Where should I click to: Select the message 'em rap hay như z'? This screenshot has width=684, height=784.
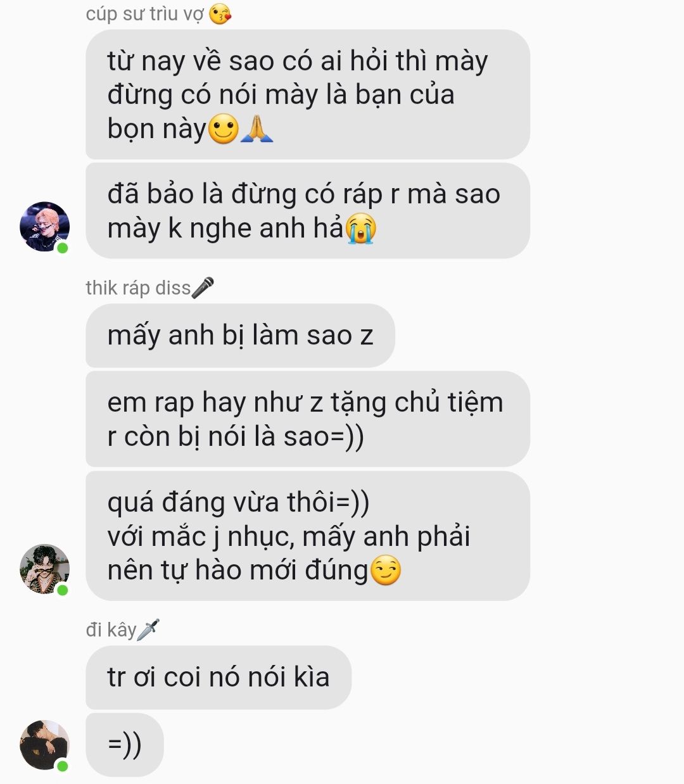point(308,419)
